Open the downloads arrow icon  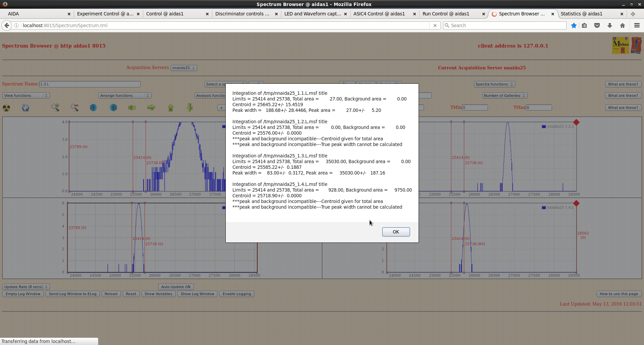point(610,25)
